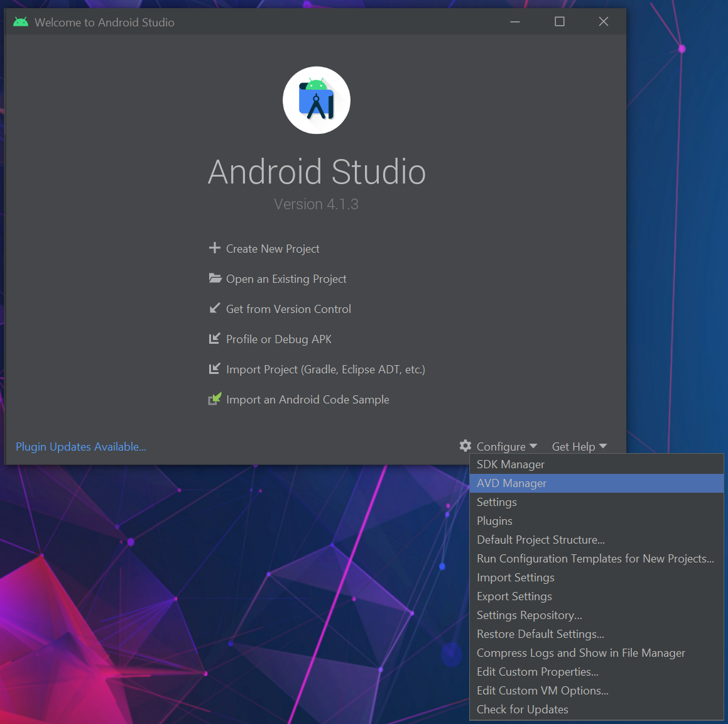This screenshot has height=724, width=728.
Task: Click the plus icon beside Create New Project
Action: point(215,248)
